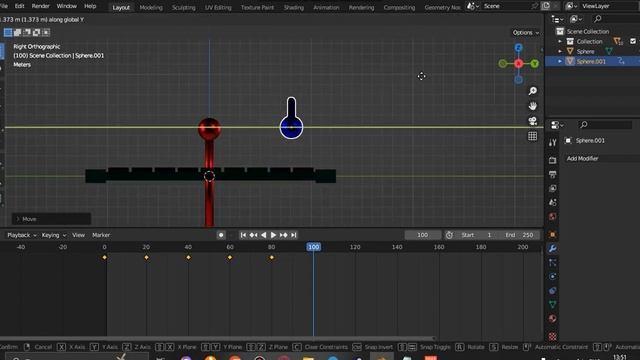Click the blue Z axis on navigation gizmo
This screenshot has height=360, width=640.
518,48
